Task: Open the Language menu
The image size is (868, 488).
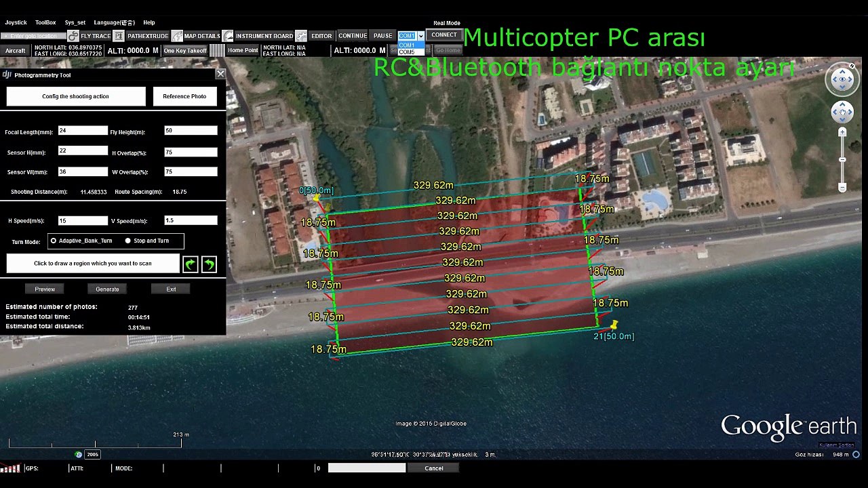Action: point(114,22)
